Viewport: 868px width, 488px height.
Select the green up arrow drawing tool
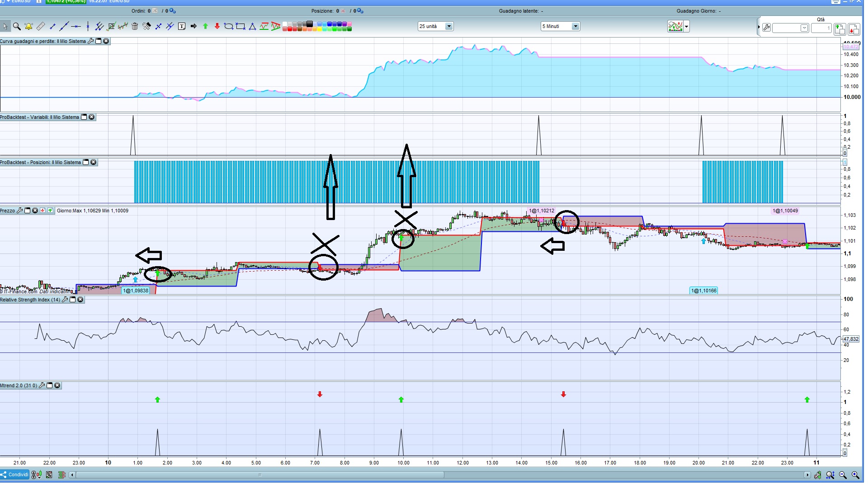[x=205, y=27]
